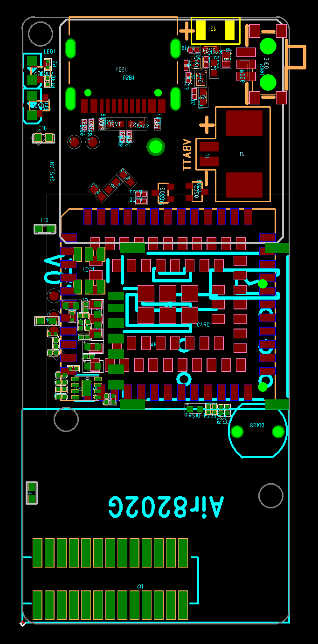Select the T5 test point

tap(92, 141)
